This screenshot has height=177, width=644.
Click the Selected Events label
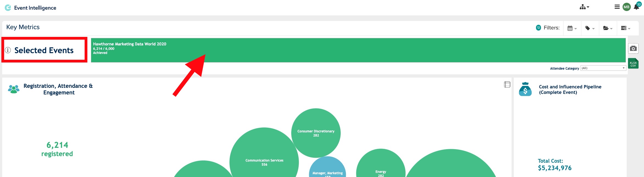click(x=44, y=50)
